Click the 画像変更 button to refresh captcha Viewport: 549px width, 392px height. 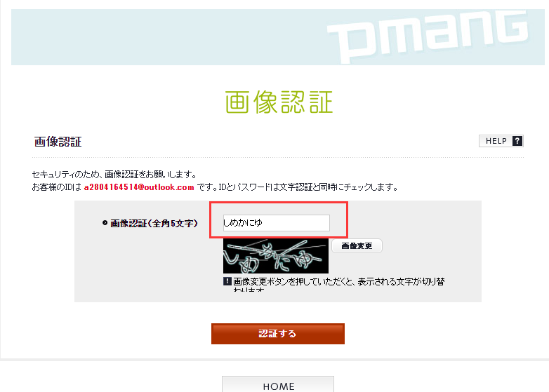357,246
